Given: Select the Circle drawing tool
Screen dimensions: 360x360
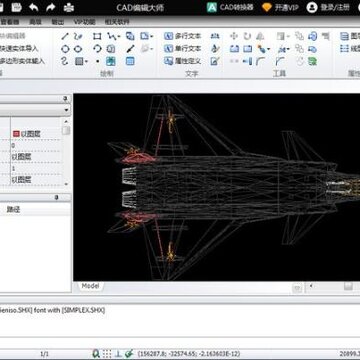Looking at the screenshot, I should pyautogui.click(x=65, y=49).
